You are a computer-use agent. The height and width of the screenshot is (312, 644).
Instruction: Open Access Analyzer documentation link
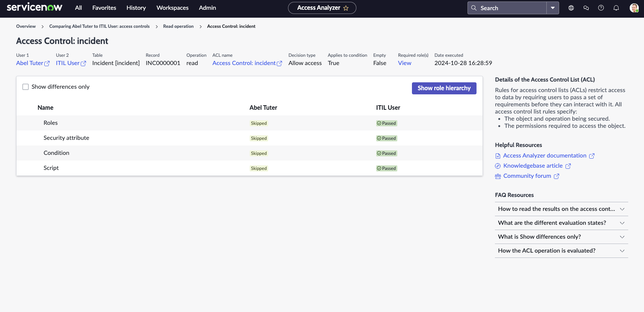tap(545, 156)
